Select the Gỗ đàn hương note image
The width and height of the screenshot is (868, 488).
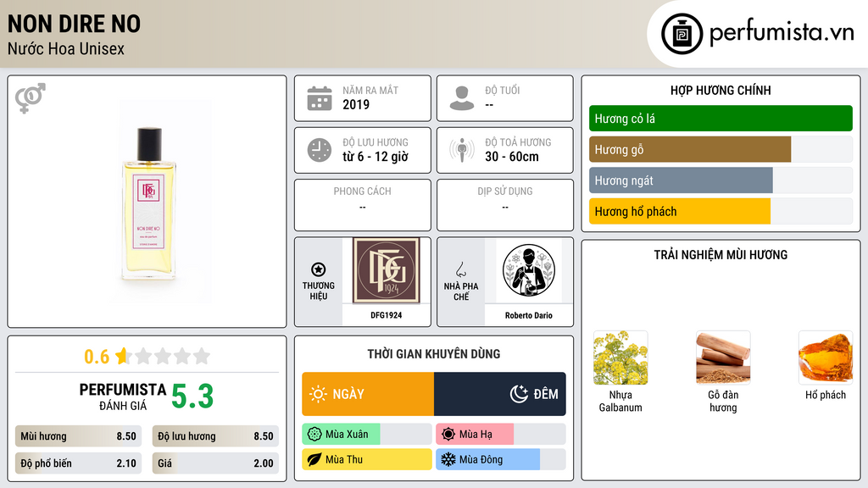click(723, 358)
